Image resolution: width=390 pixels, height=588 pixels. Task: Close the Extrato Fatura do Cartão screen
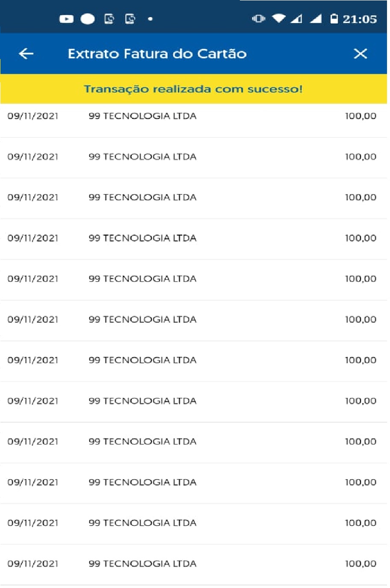pos(360,54)
